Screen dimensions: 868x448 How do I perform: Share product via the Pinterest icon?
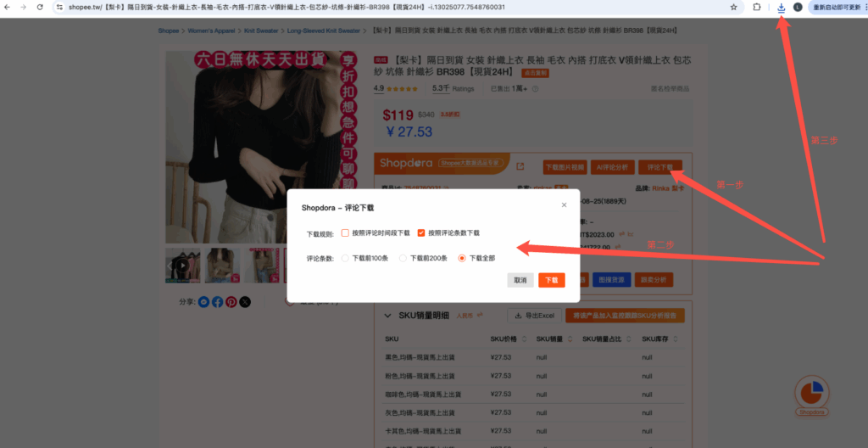pos(231,301)
